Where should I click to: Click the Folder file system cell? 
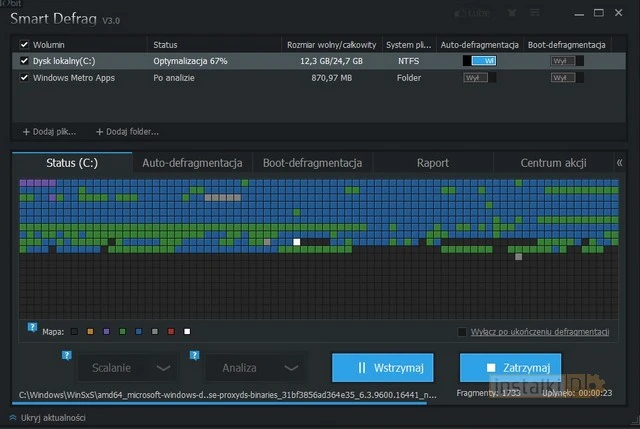(x=409, y=78)
